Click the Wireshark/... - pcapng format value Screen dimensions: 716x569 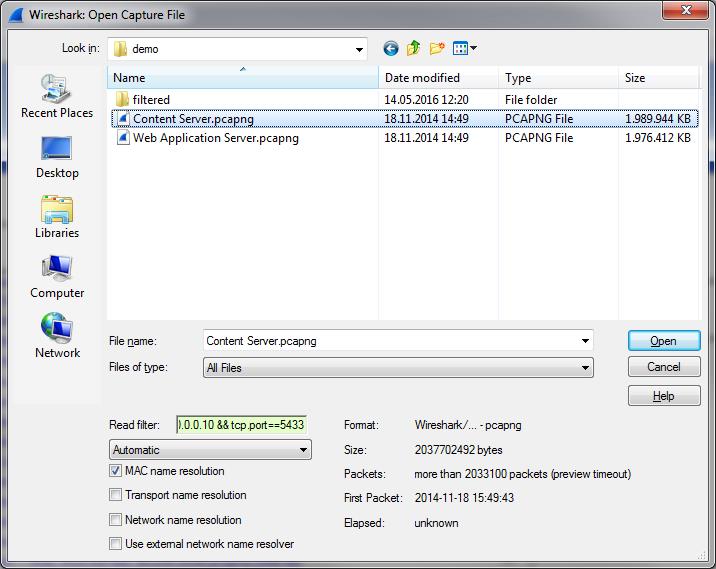468,425
